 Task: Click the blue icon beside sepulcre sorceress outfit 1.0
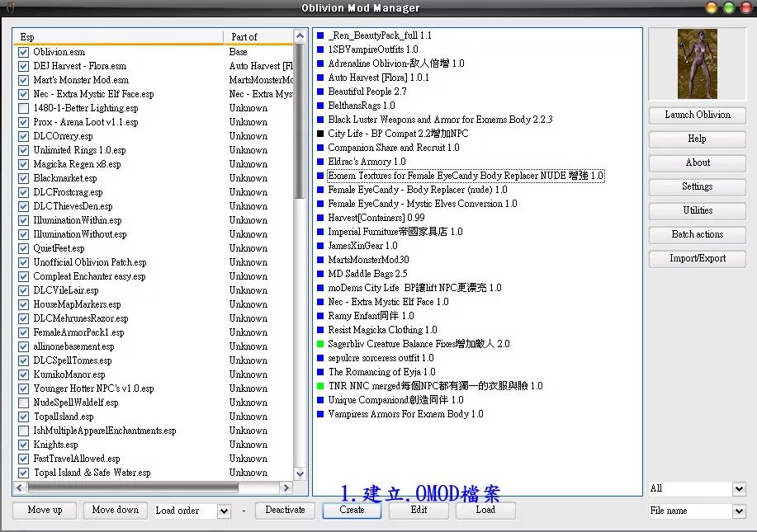[320, 358]
